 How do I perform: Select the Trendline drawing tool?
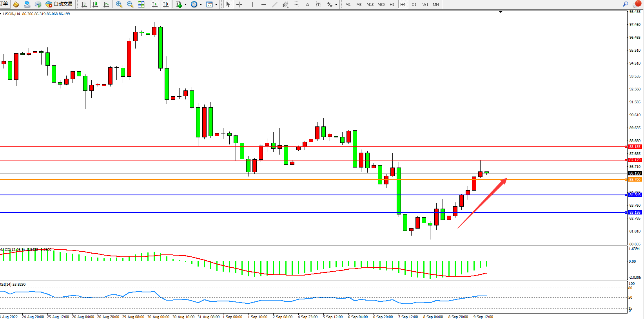pyautogui.click(x=274, y=4)
